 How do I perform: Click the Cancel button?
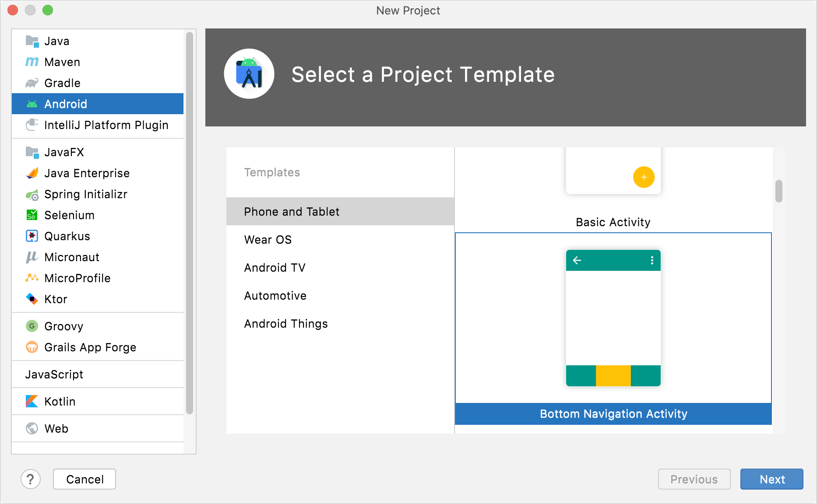click(x=85, y=479)
